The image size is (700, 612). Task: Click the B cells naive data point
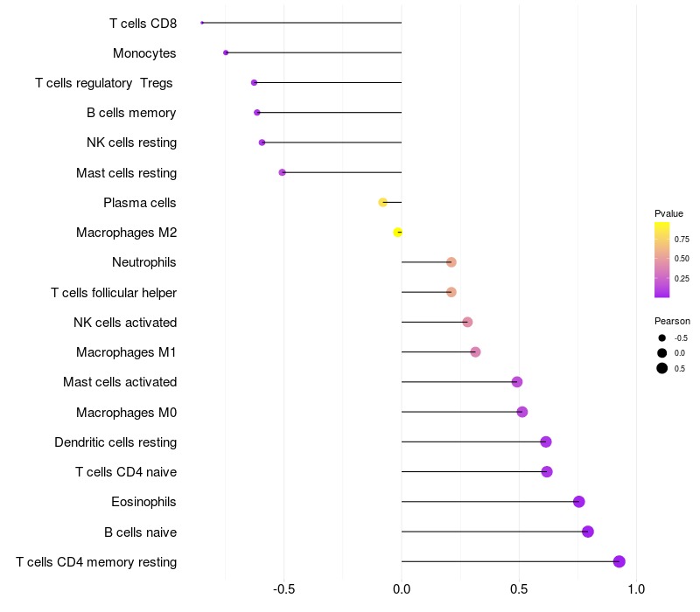[x=588, y=532]
